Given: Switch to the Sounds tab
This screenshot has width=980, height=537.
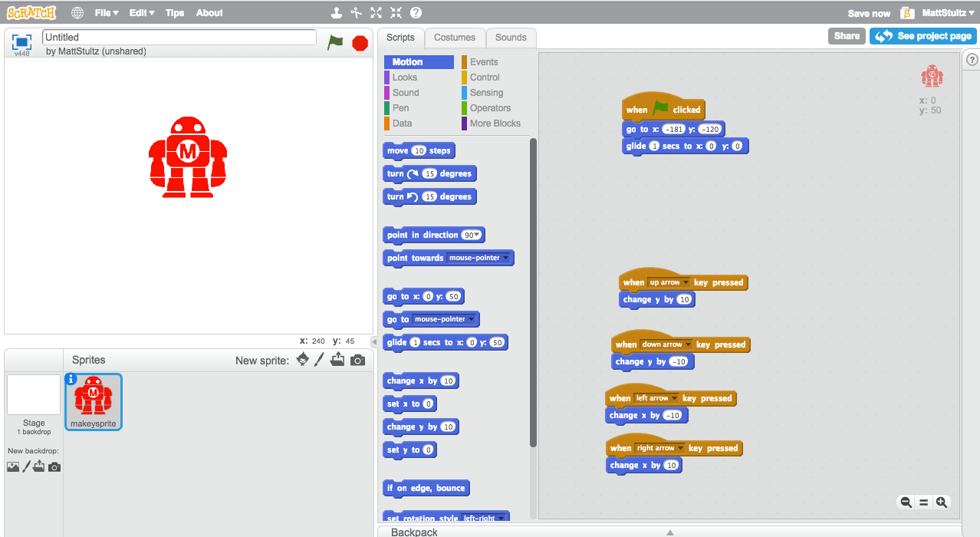Looking at the screenshot, I should 511,38.
